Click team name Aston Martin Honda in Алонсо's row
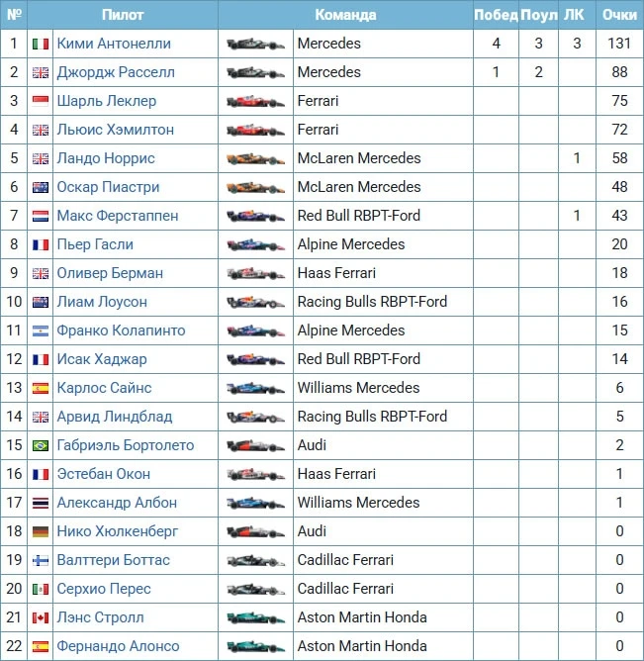Viewport: 644px width, 661px height. click(x=362, y=646)
